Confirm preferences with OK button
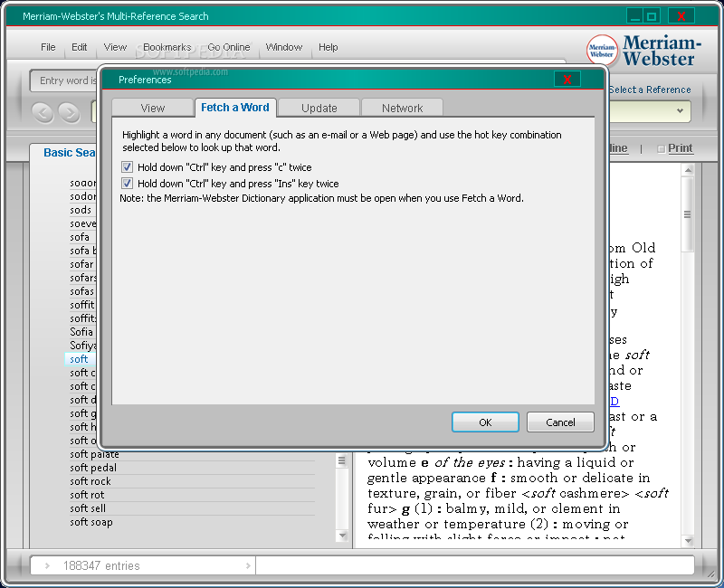This screenshot has width=724, height=588. pyautogui.click(x=485, y=422)
